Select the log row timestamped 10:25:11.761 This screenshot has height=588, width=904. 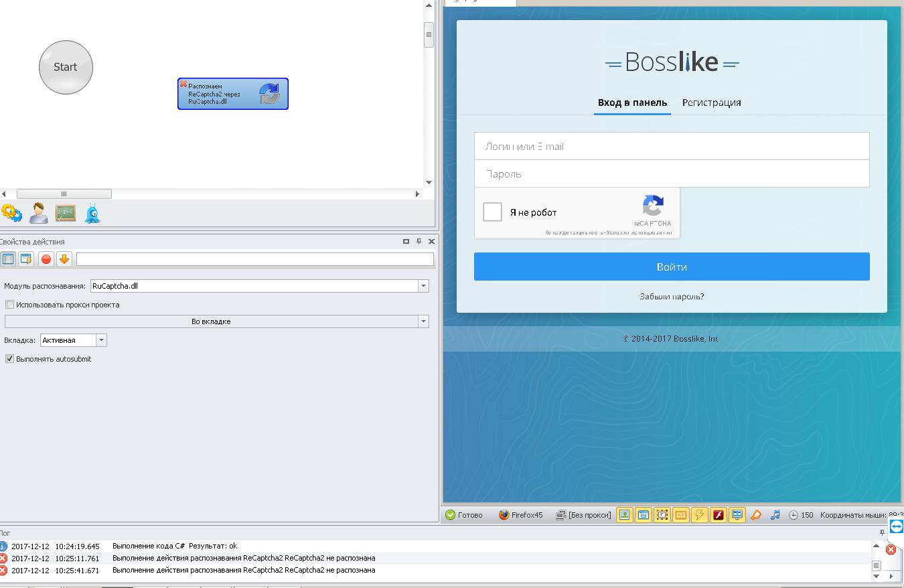435,559
